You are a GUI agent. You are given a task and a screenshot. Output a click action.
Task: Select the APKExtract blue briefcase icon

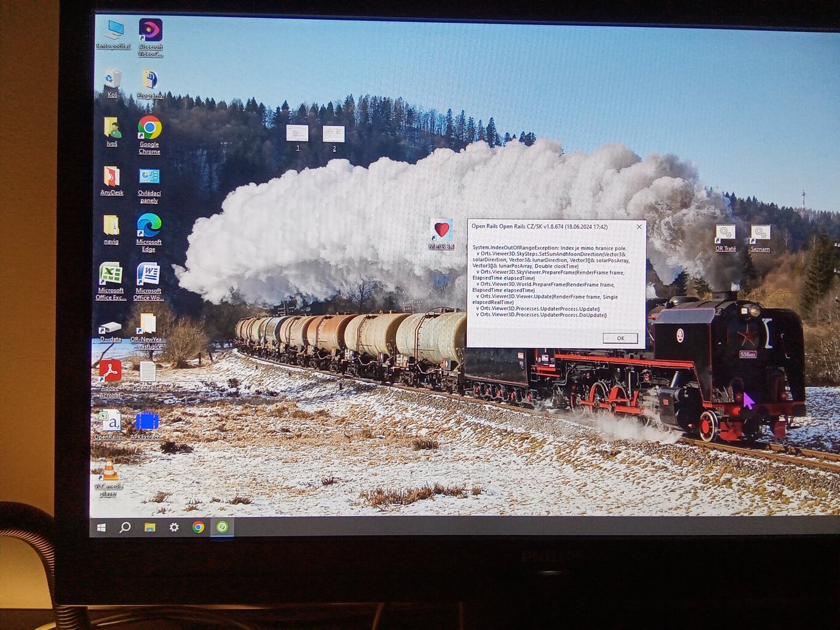[x=147, y=421]
